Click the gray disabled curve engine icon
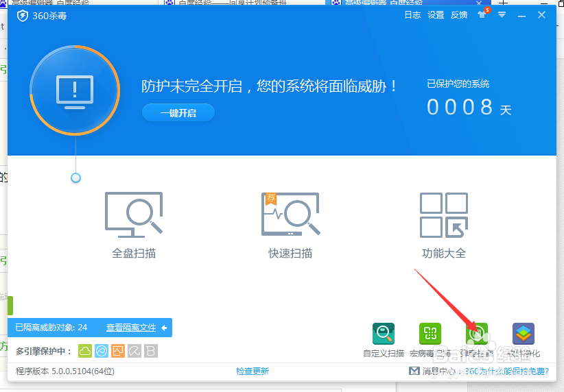 [x=134, y=351]
